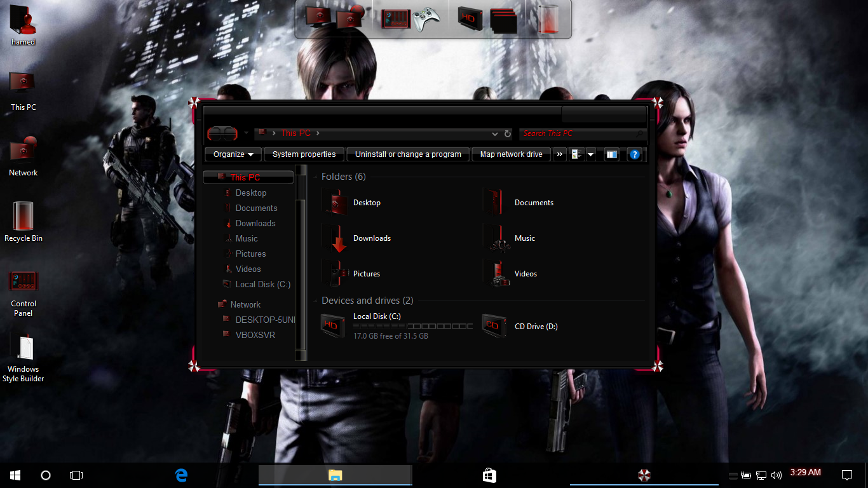Select Downloads in the navigation pane
Viewport: 868px width, 488px height.
pos(255,223)
